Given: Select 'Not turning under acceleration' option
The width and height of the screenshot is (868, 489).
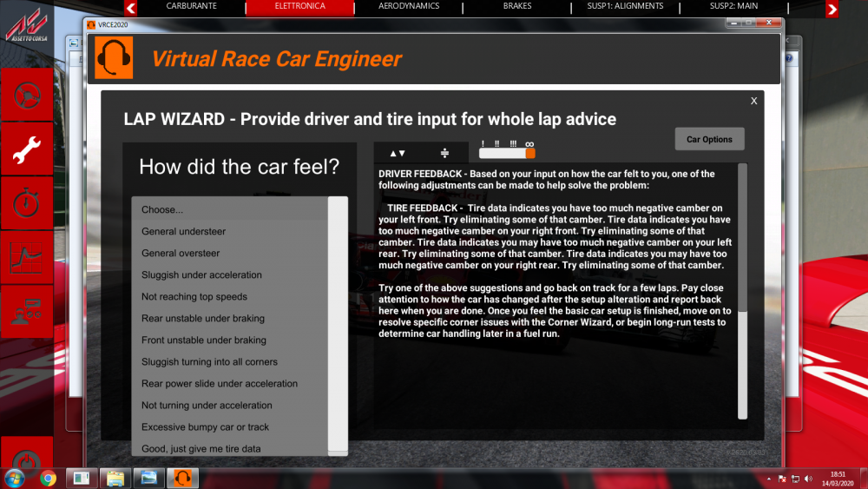Looking at the screenshot, I should (x=230, y=406).
